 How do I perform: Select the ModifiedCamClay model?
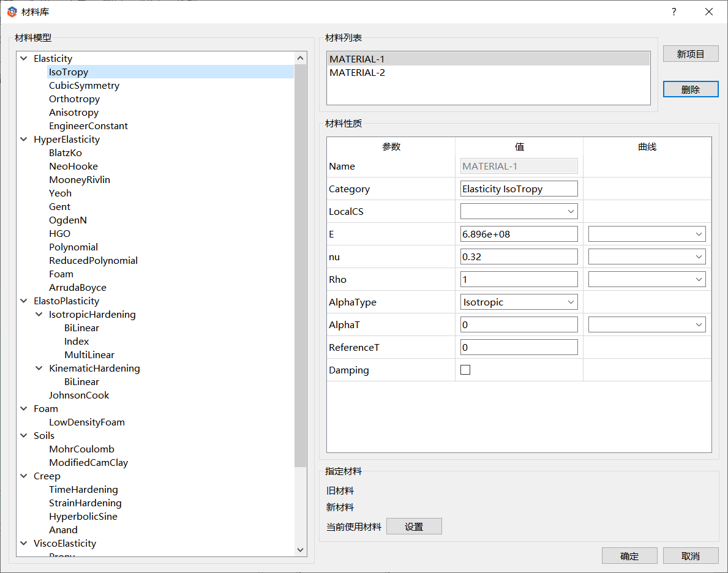click(88, 462)
